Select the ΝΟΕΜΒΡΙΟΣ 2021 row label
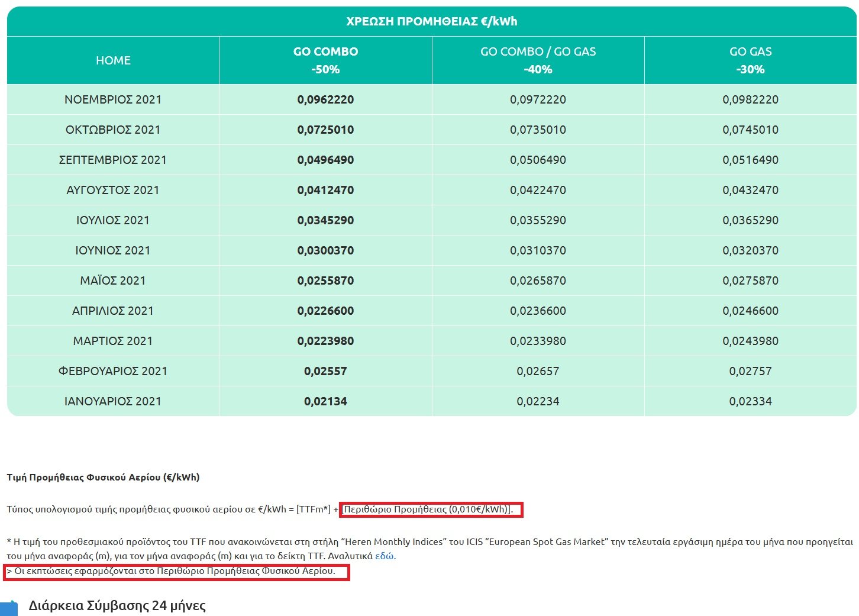This screenshot has width=859, height=616. [x=113, y=99]
